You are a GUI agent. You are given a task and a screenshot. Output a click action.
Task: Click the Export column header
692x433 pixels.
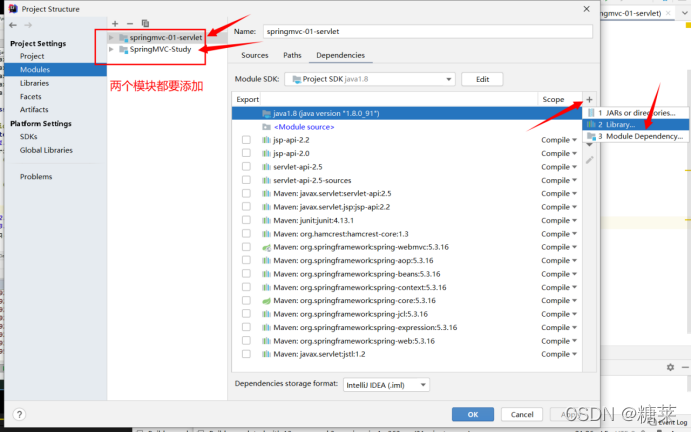(247, 99)
